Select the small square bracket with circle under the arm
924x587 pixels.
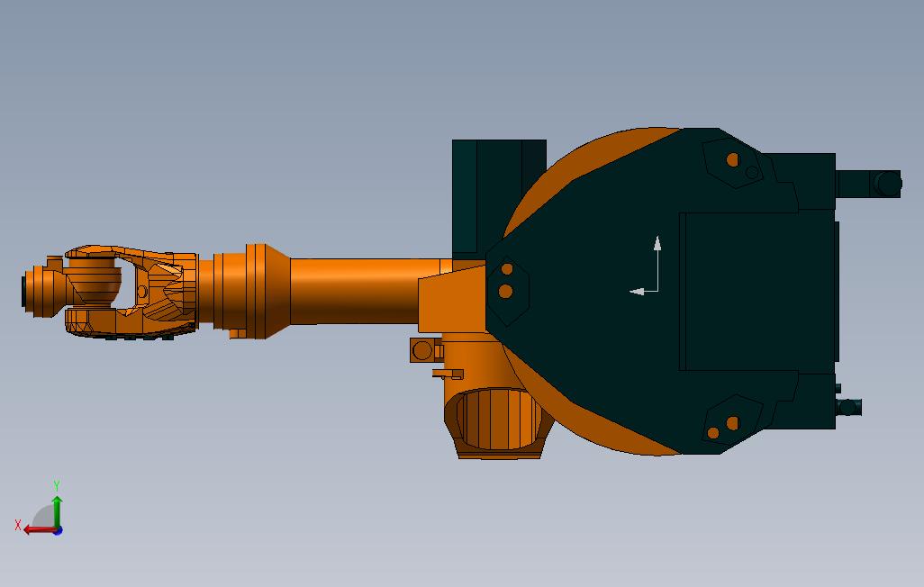point(425,350)
